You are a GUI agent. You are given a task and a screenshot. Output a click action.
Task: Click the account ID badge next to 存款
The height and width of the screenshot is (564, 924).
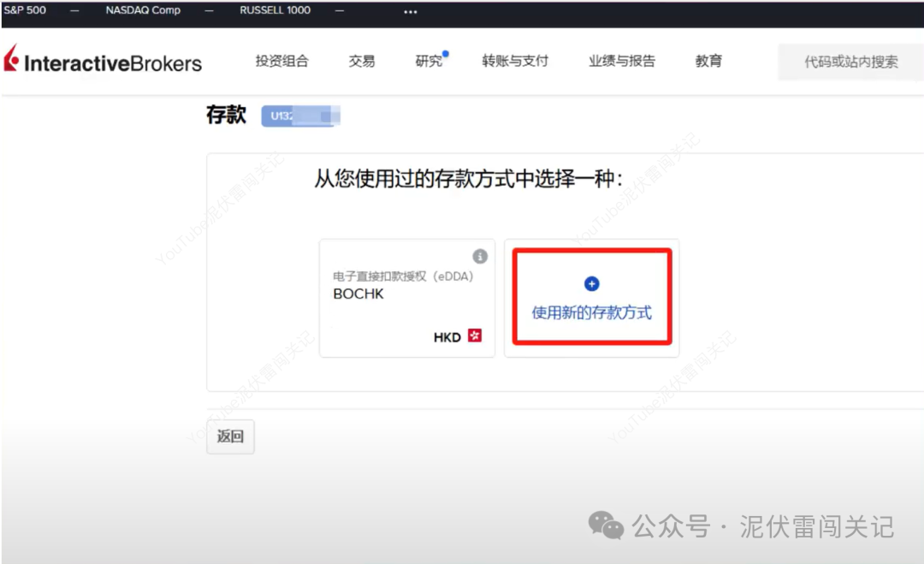(x=299, y=116)
